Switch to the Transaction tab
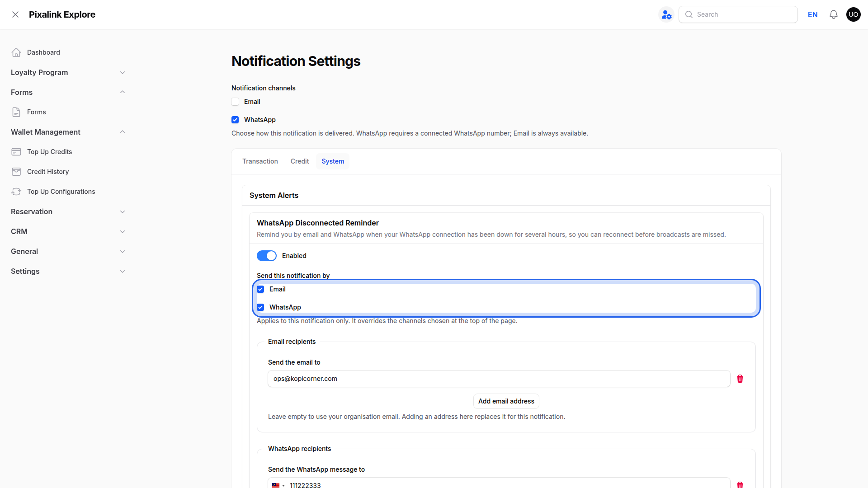This screenshot has height=488, width=868. 260,161
